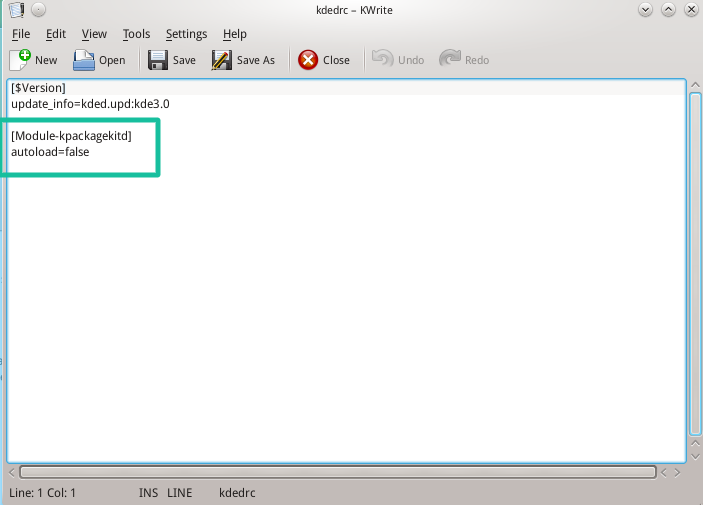
Task: Click the horizontal scrollbar track
Action: pyautogui.click(x=338, y=472)
